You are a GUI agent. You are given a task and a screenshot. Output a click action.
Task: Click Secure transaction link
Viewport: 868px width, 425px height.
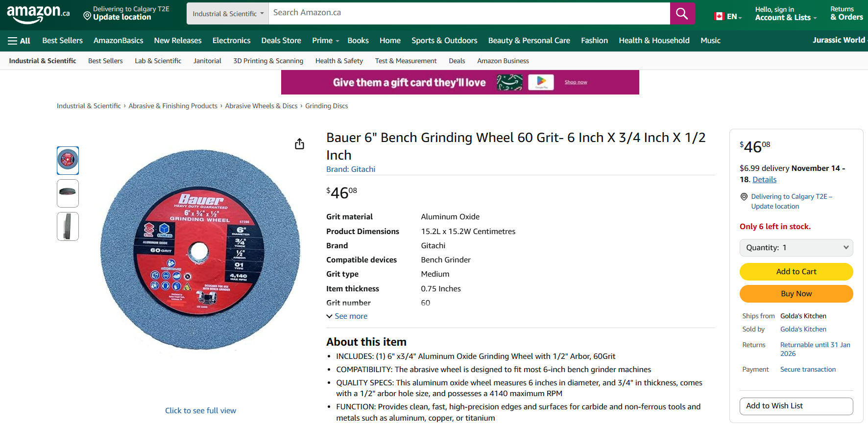pyautogui.click(x=808, y=370)
